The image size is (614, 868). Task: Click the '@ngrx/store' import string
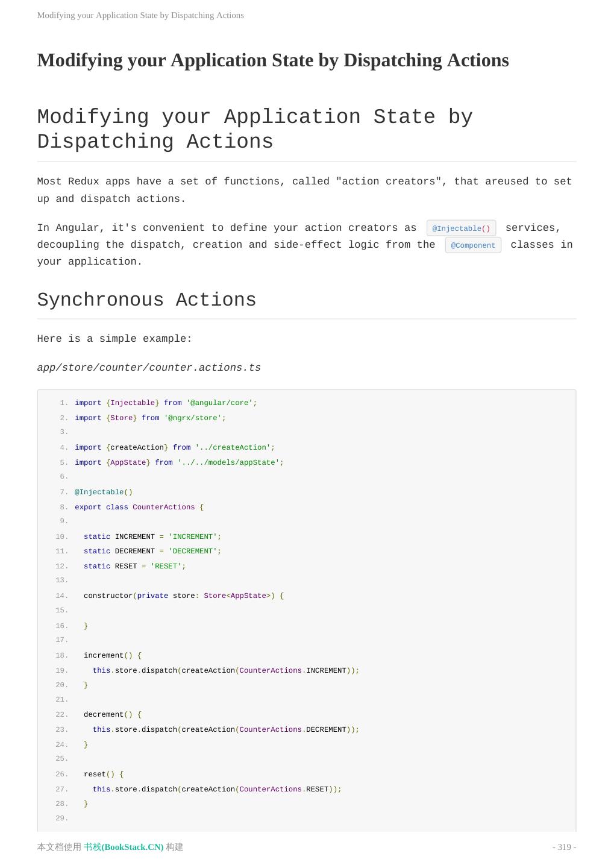click(195, 418)
